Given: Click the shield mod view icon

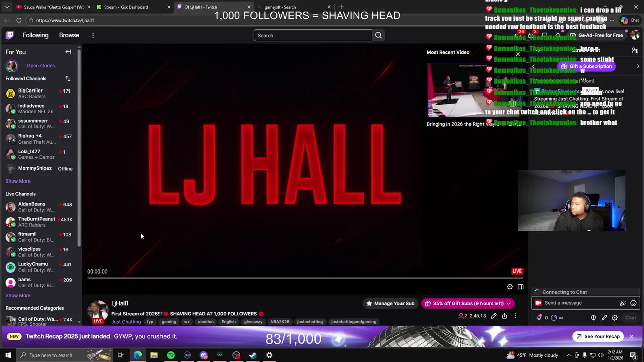Looking at the screenshot, I should coord(593,318).
